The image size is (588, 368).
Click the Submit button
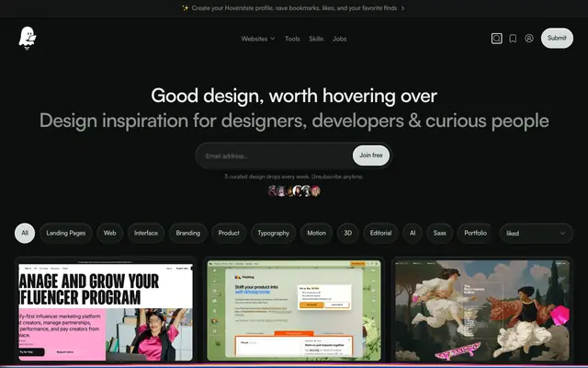tap(557, 38)
